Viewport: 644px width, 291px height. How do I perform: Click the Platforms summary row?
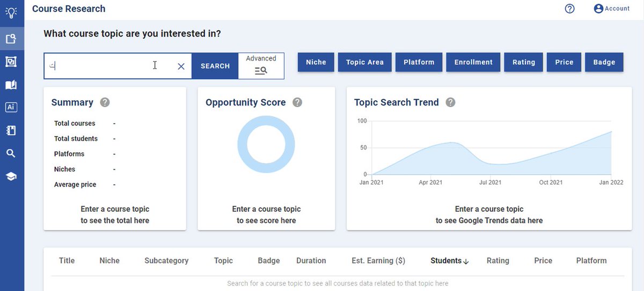[x=85, y=154]
